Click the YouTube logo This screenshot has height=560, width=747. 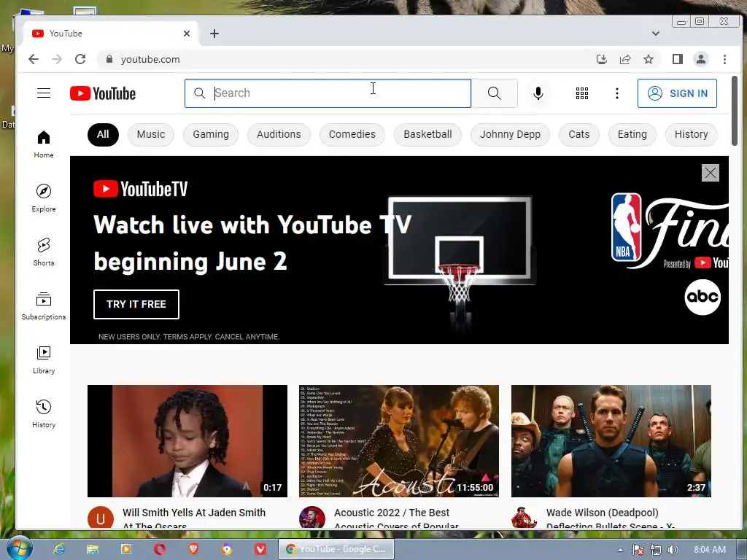103,93
